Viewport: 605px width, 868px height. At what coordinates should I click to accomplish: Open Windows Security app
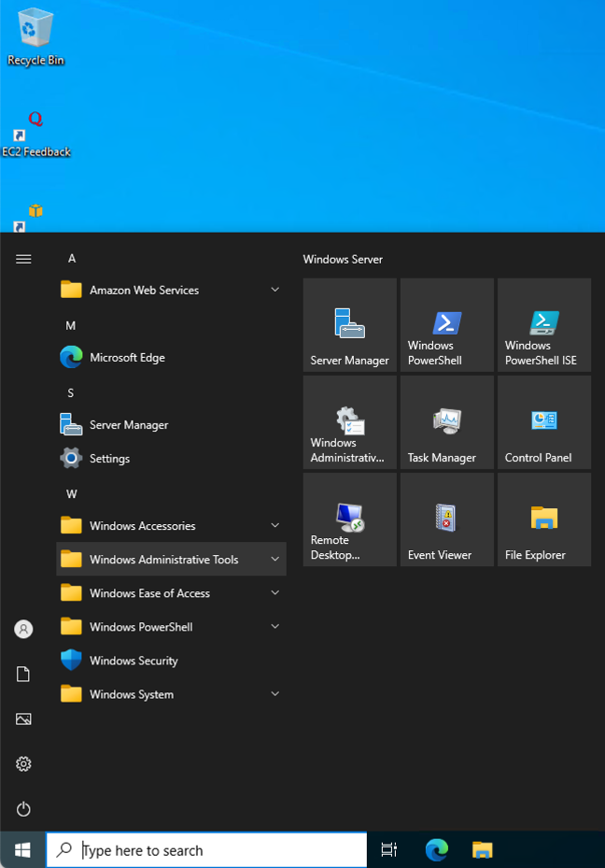171,661
